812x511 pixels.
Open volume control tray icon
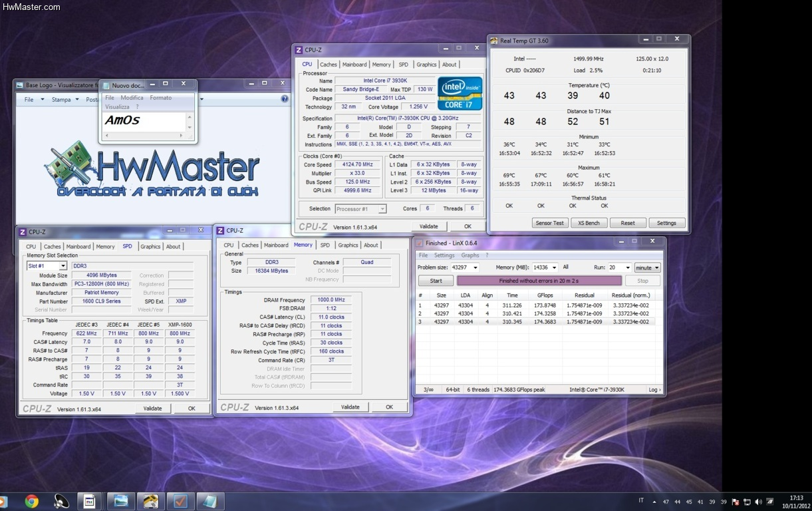[x=758, y=502]
